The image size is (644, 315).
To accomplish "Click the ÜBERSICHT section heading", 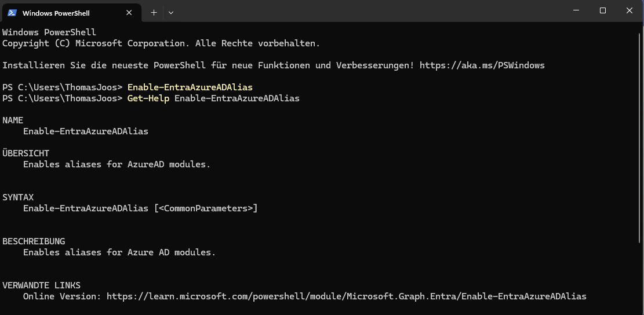I will 26,153.
